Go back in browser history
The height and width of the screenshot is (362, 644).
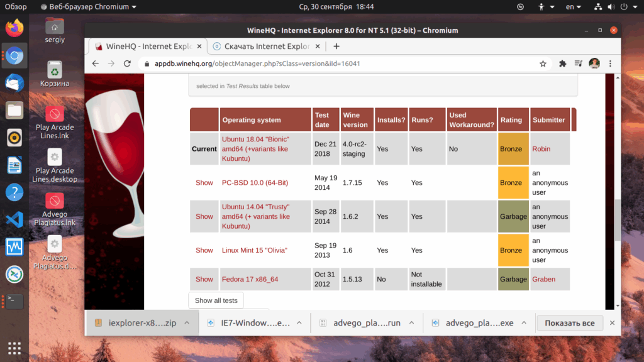coord(96,63)
